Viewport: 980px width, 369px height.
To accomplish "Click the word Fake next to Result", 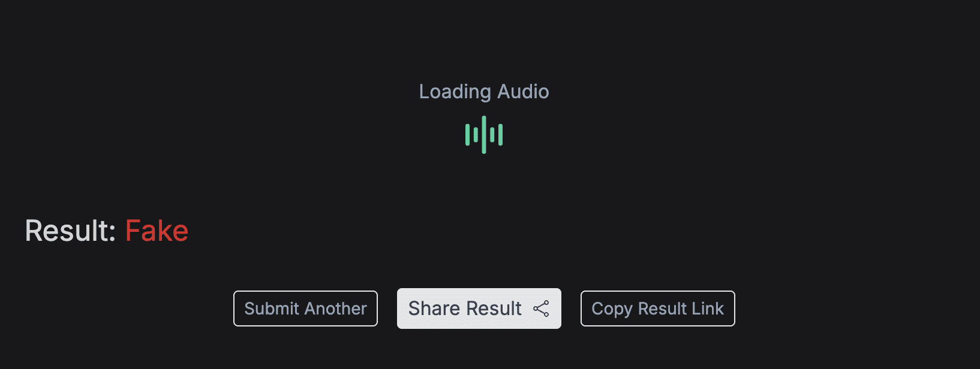I will pyautogui.click(x=157, y=231).
